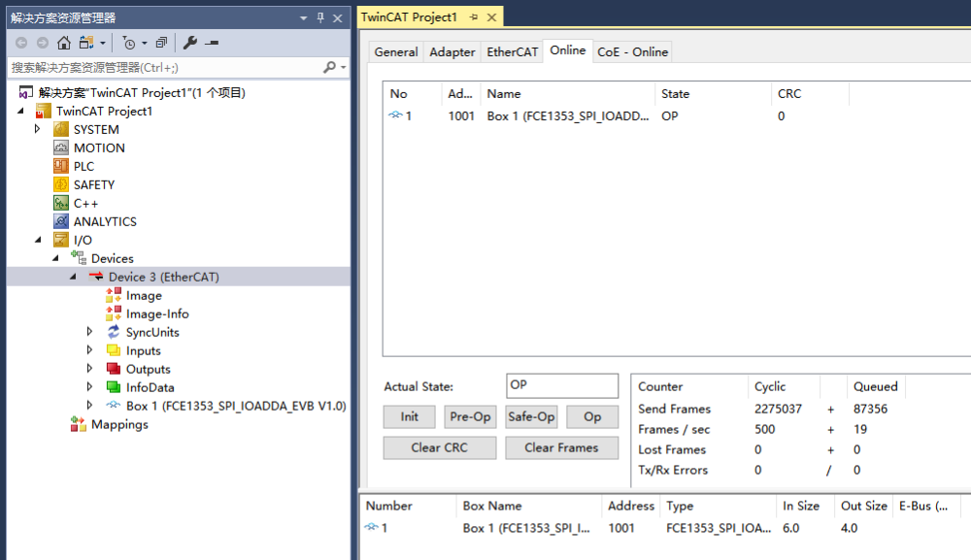This screenshot has height=560, width=971.
Task: Expand the Outputs node
Action: [x=89, y=368]
